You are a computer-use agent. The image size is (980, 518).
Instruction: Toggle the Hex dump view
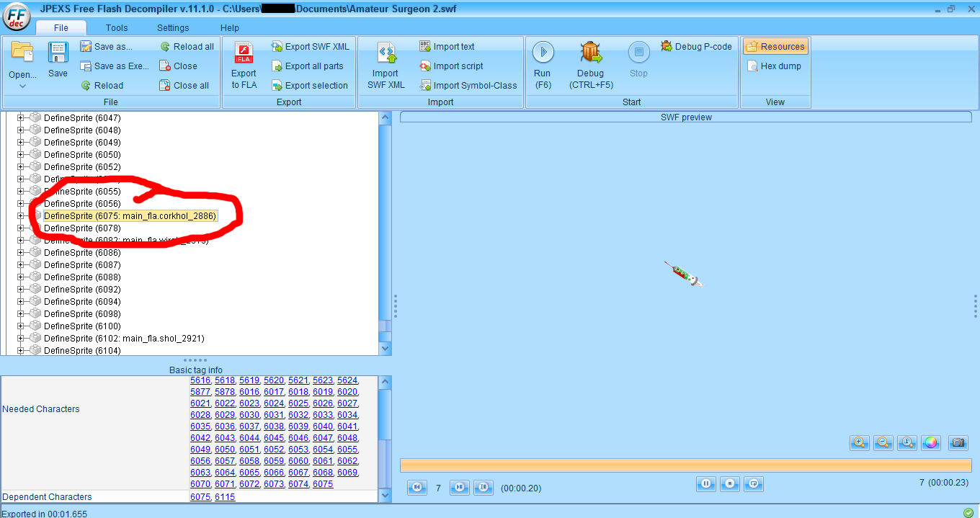(774, 66)
